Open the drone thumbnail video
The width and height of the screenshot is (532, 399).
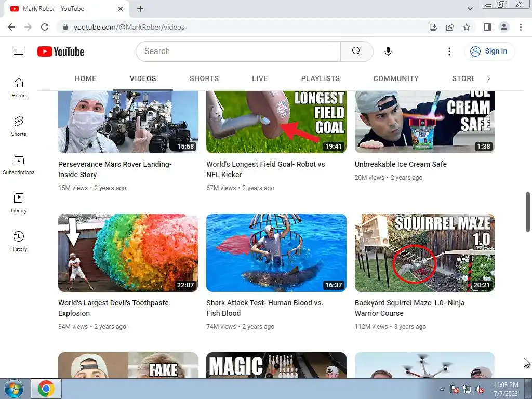[424, 365]
